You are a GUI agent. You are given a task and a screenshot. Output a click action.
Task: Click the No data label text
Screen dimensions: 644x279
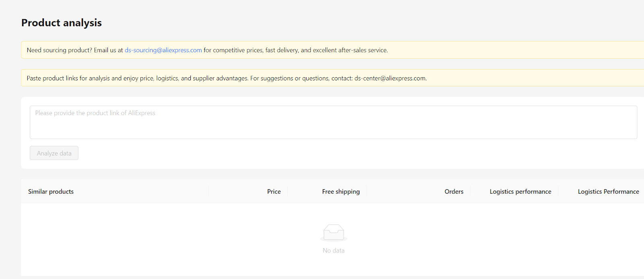pyautogui.click(x=334, y=250)
